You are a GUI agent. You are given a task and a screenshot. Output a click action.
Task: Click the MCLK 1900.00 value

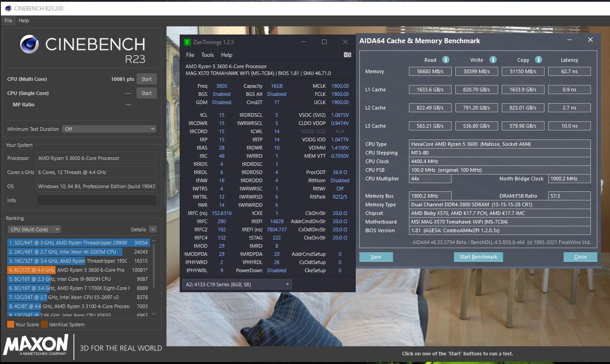(x=340, y=86)
